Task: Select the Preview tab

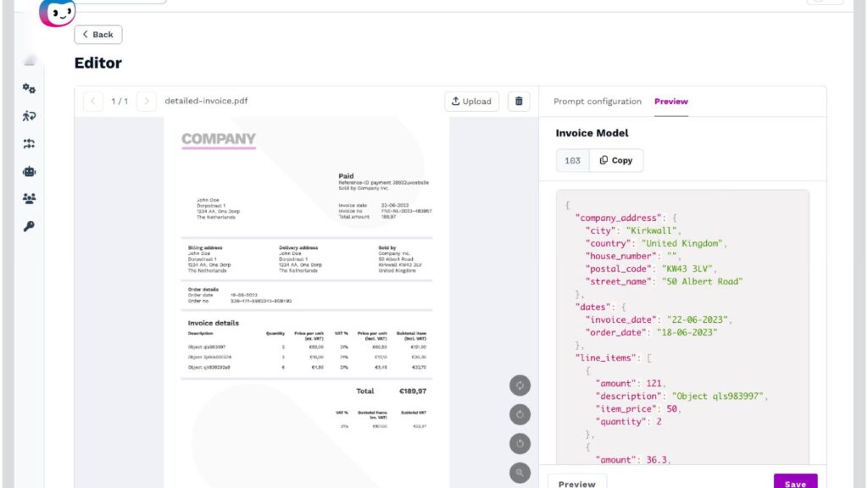Action: (671, 102)
